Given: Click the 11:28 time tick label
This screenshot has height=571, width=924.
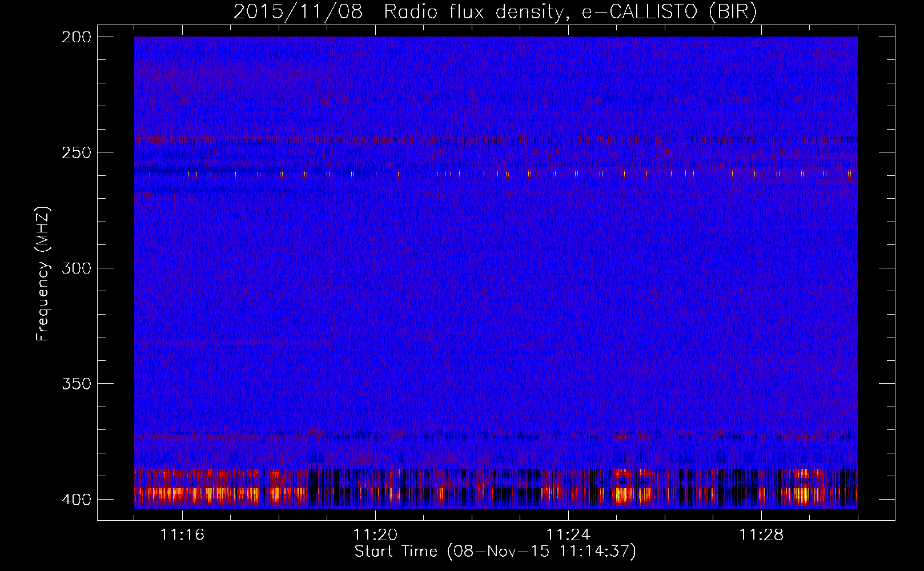Looking at the screenshot, I should point(761,535).
